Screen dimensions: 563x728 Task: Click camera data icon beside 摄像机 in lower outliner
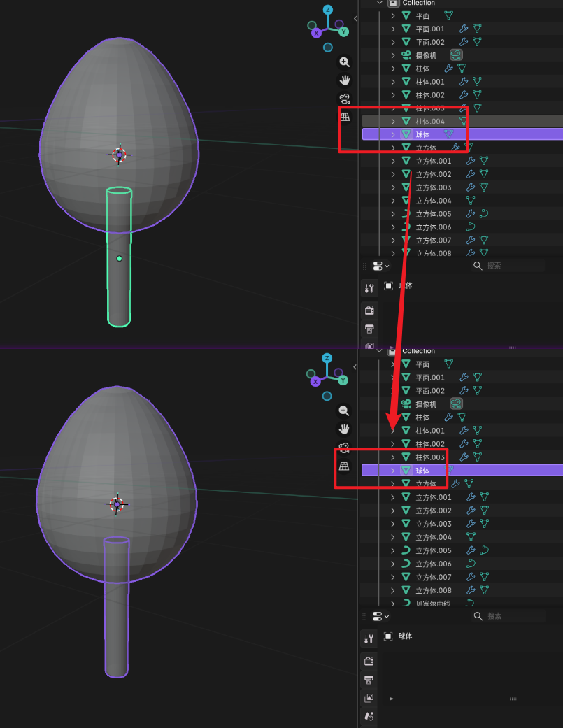tap(456, 404)
